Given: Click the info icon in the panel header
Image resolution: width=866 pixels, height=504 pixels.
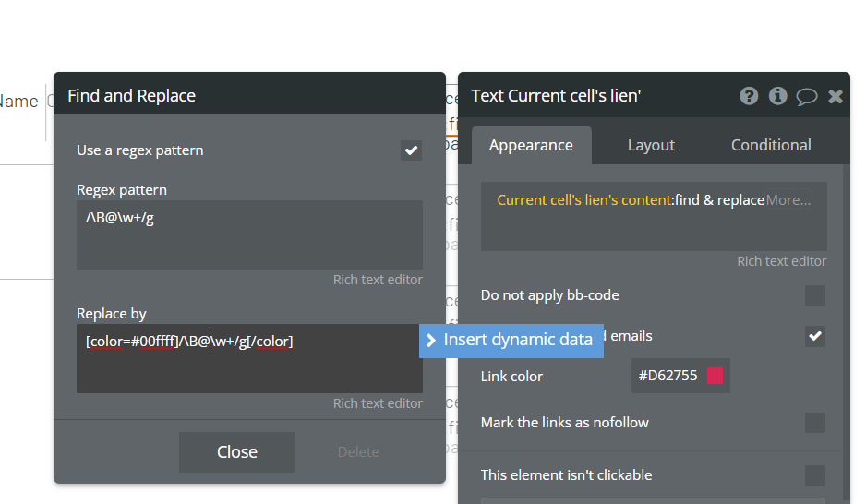Looking at the screenshot, I should click(x=777, y=96).
